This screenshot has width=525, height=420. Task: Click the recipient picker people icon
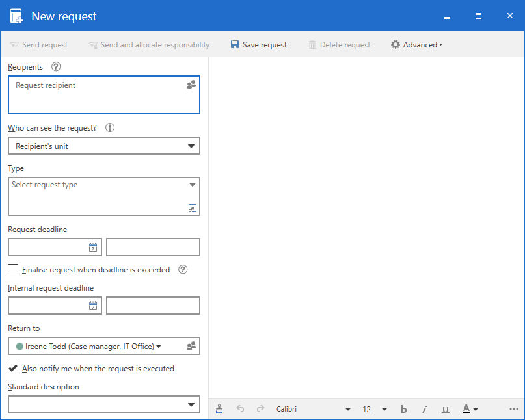[x=191, y=85]
